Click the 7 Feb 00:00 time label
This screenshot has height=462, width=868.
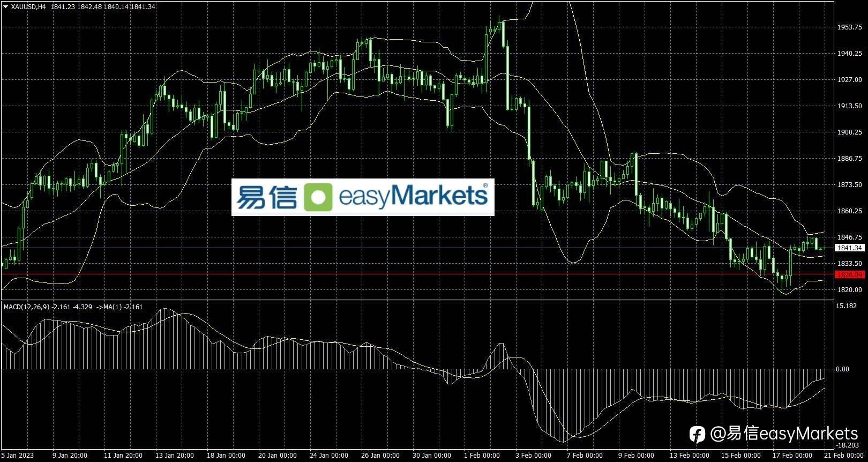pos(585,456)
